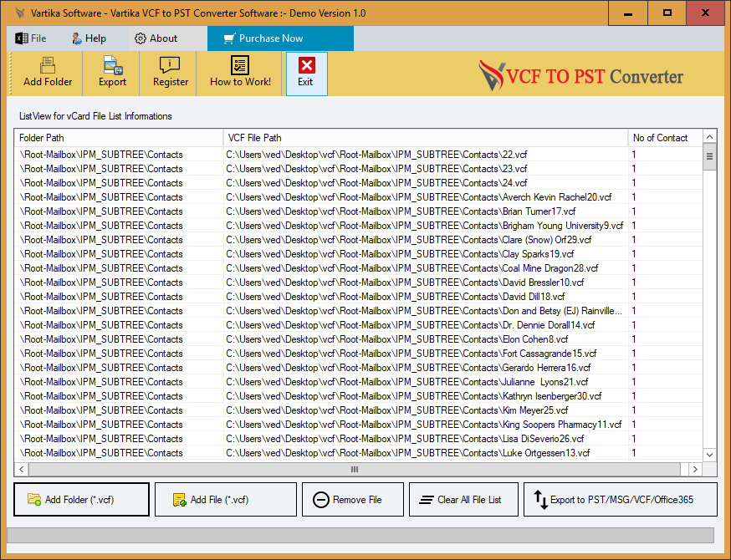Select the row for Contacts\22.vcf
This screenshot has width=731, height=560.
(x=358, y=155)
